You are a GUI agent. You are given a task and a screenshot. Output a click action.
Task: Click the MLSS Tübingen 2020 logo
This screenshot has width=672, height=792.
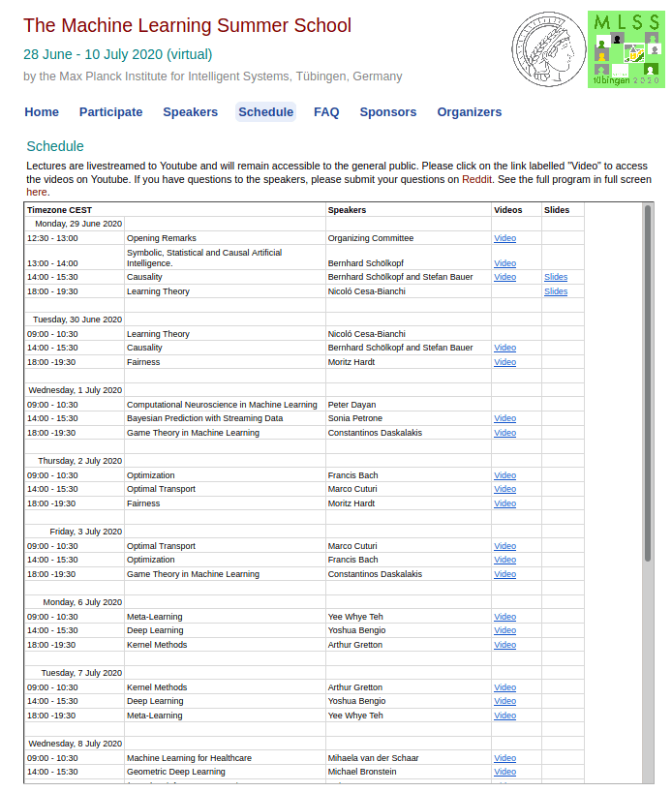626,49
